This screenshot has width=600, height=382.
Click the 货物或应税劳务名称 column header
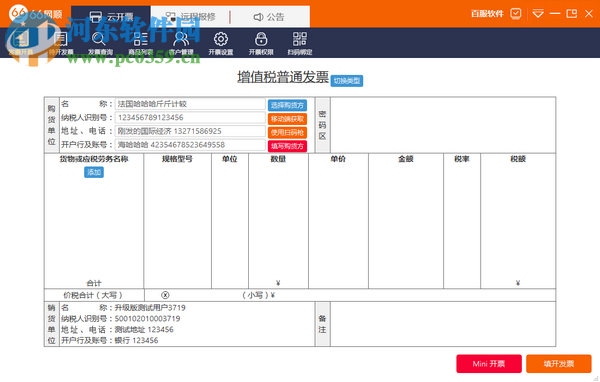coord(94,159)
